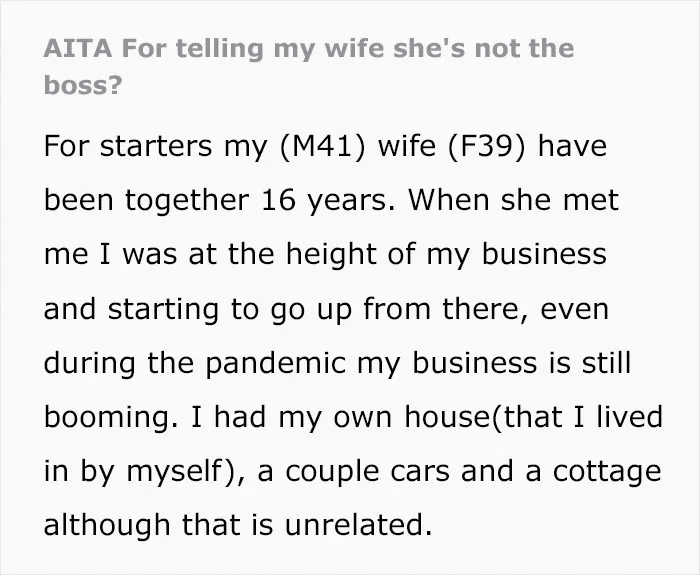Click the word 'although' in the last line
The image size is (700, 575).
pyautogui.click(x=107, y=525)
